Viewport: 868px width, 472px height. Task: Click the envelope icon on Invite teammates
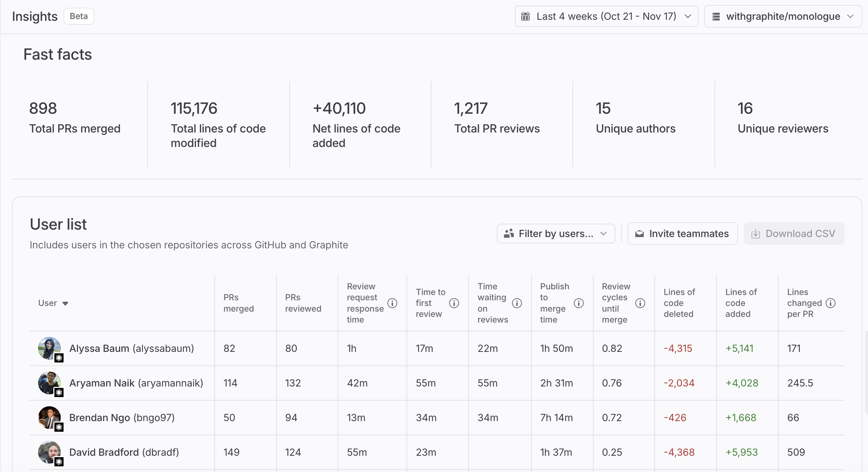coord(640,234)
